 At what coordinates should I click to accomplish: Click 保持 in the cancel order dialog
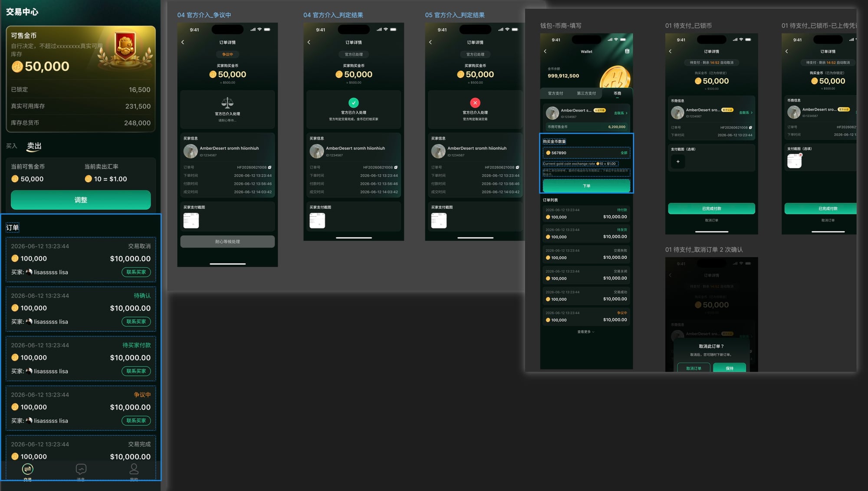(729, 368)
